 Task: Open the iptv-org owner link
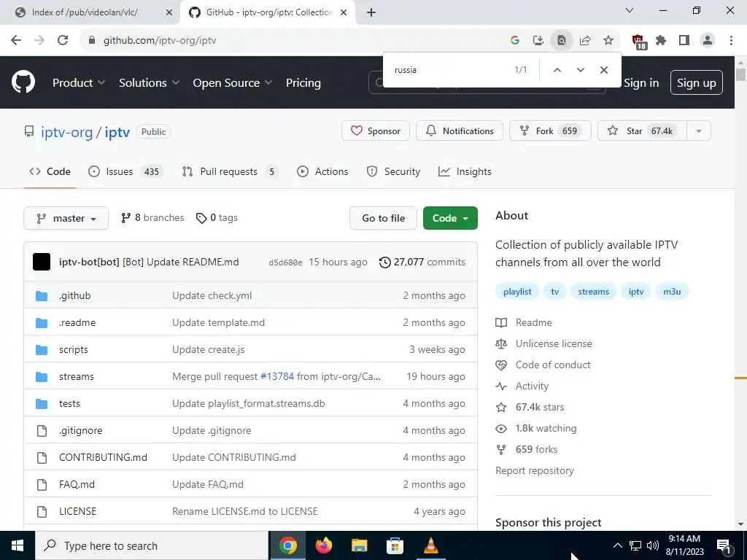66,132
